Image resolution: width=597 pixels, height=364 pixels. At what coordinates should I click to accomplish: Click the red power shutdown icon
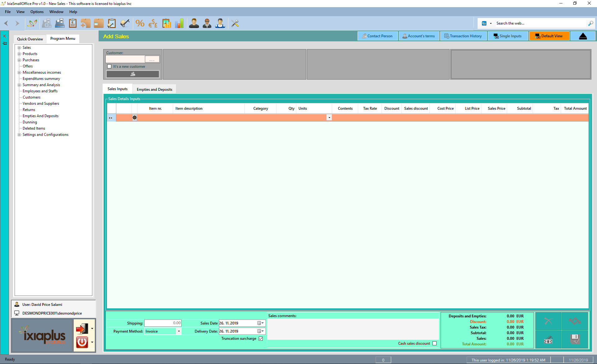click(x=82, y=342)
